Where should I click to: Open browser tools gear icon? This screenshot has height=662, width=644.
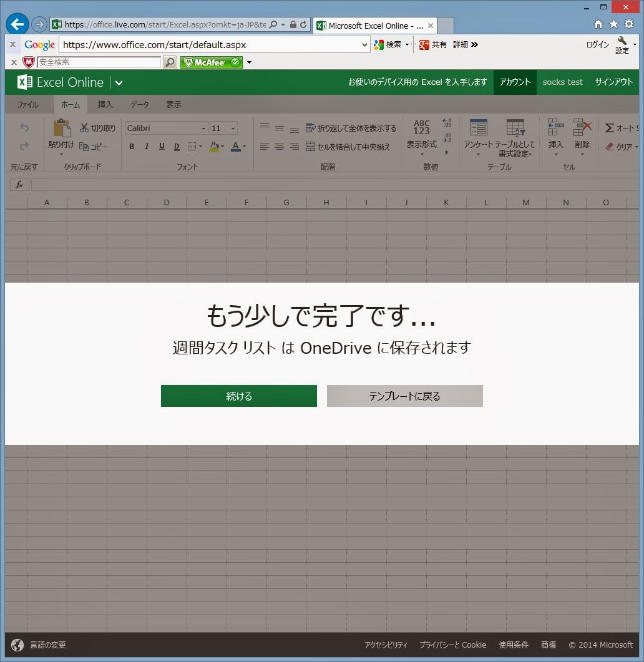pos(629,24)
